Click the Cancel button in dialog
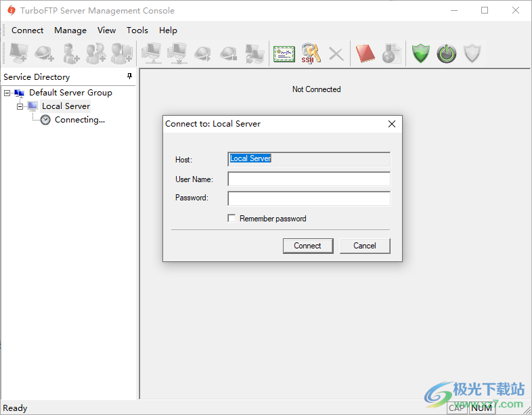The height and width of the screenshot is (415, 532). (x=365, y=246)
